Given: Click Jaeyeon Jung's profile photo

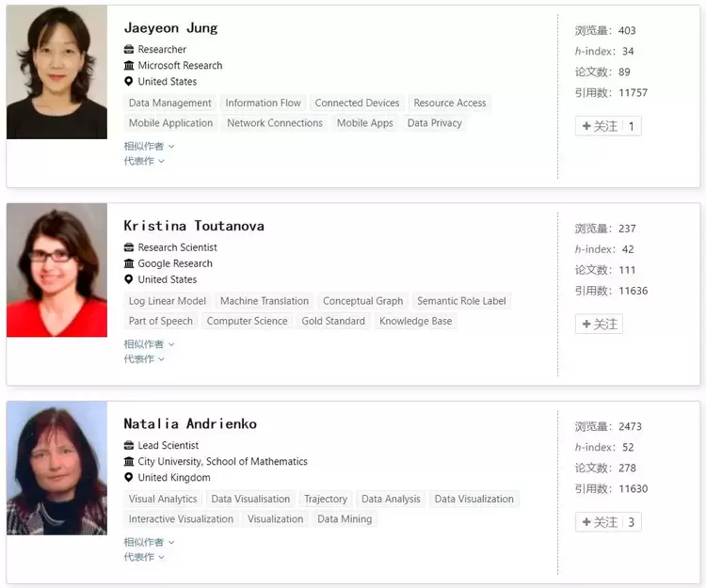Looking at the screenshot, I should tap(56, 73).
